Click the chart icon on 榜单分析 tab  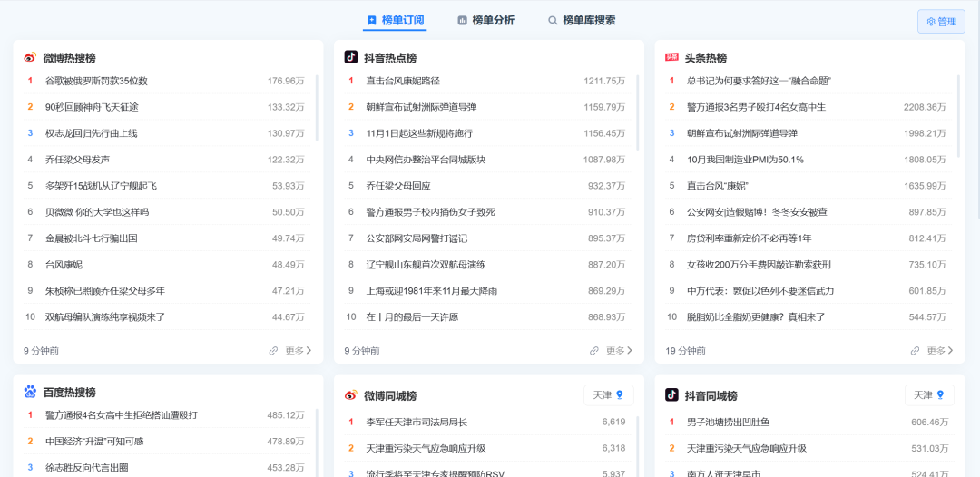point(463,21)
